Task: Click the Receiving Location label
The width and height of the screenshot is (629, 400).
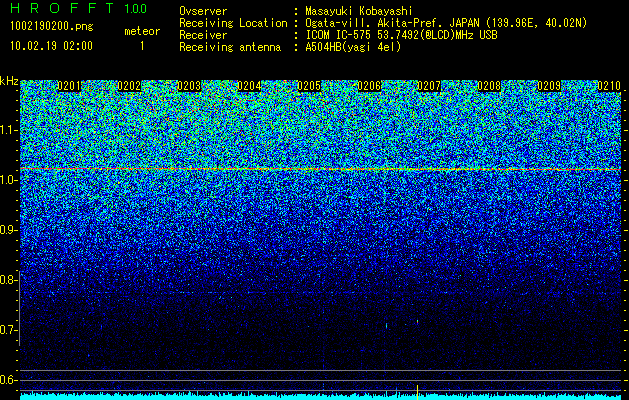Action: coord(233,23)
